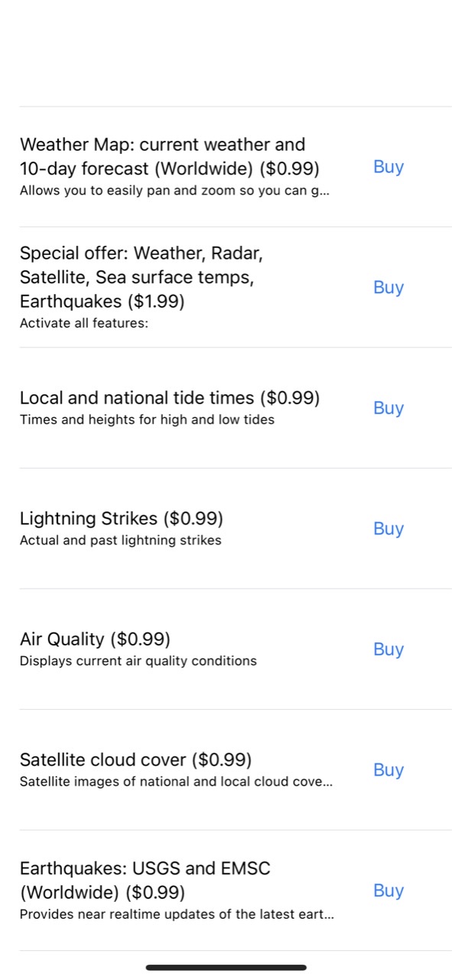Tap the 'Allows you to easily pan' description
The height and width of the screenshot is (980, 452).
(174, 190)
